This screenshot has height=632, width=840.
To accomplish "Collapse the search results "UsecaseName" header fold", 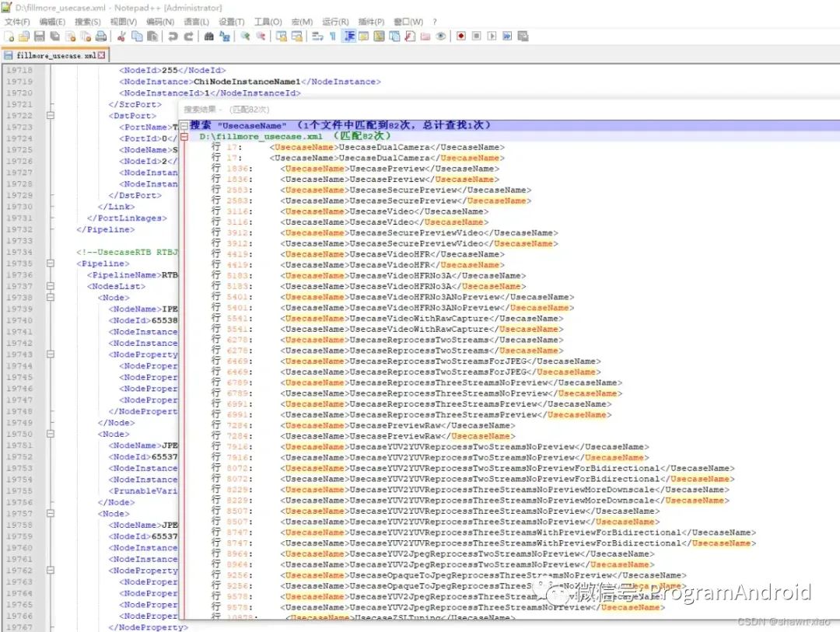I will (x=184, y=125).
